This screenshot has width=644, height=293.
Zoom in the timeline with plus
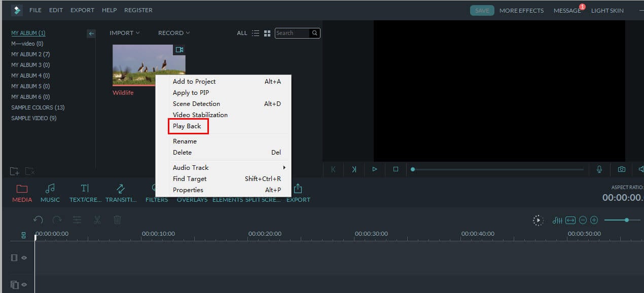pos(594,221)
